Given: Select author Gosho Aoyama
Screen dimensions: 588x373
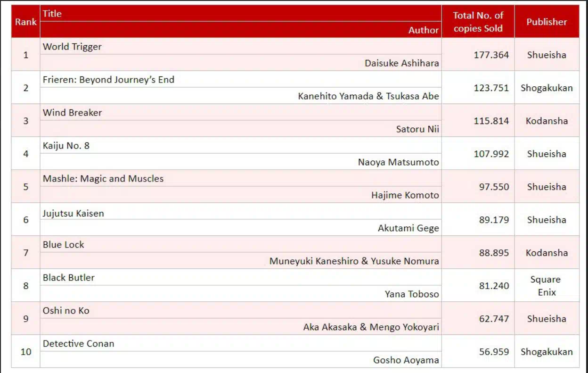Looking at the screenshot, I should click(406, 360).
